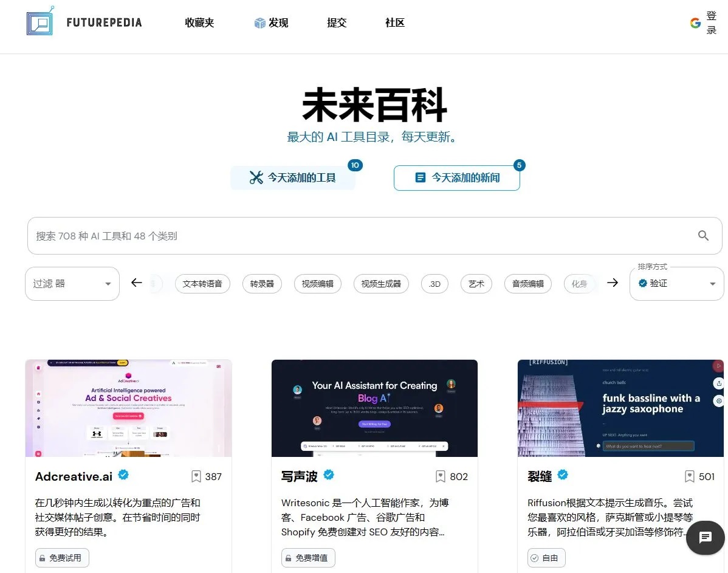This screenshot has height=573, width=728.
Task: Click the 免费试用 tag on Adcreative.ai
Action: (x=62, y=558)
